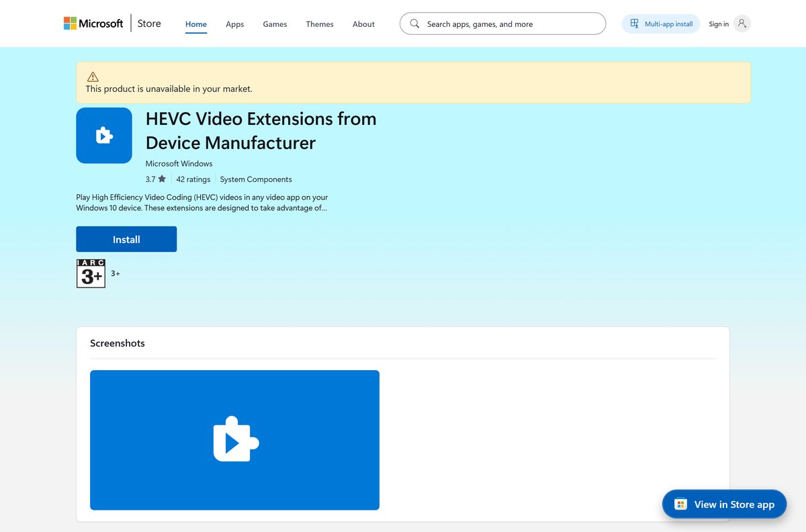Image resolution: width=806 pixels, height=532 pixels.
Task: Click the warning triangle icon
Action: (x=93, y=77)
